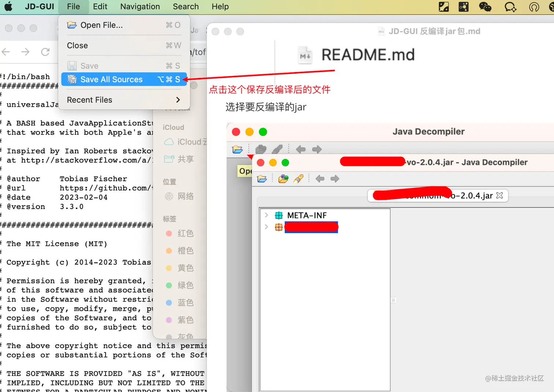Open the Apple menu

point(8,7)
